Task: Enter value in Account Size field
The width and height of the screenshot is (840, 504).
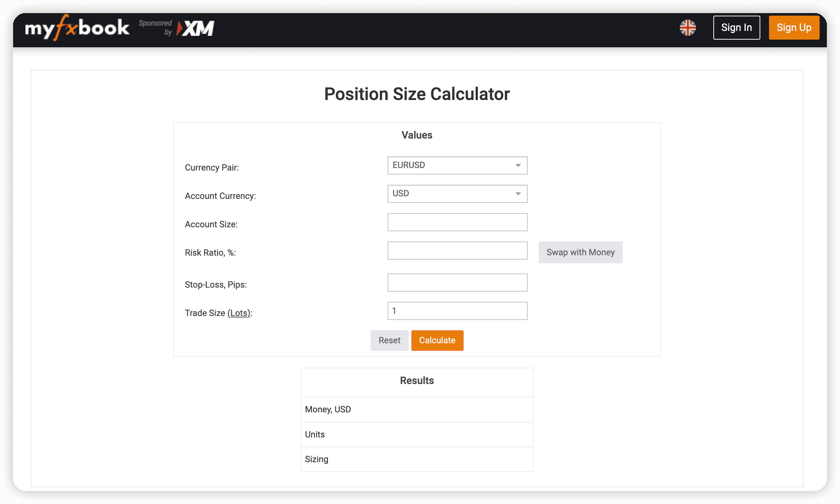Action: point(457,222)
